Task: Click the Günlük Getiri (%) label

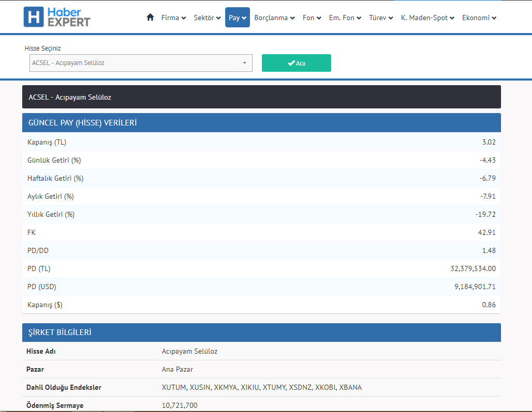Action: (54, 160)
